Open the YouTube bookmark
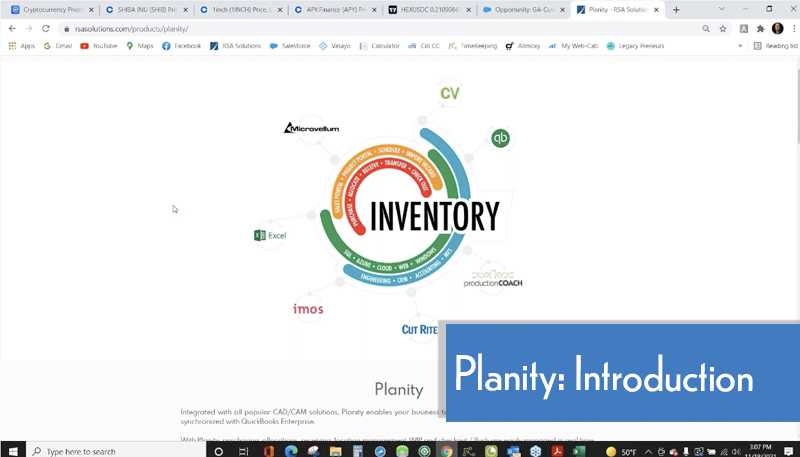 (99, 46)
